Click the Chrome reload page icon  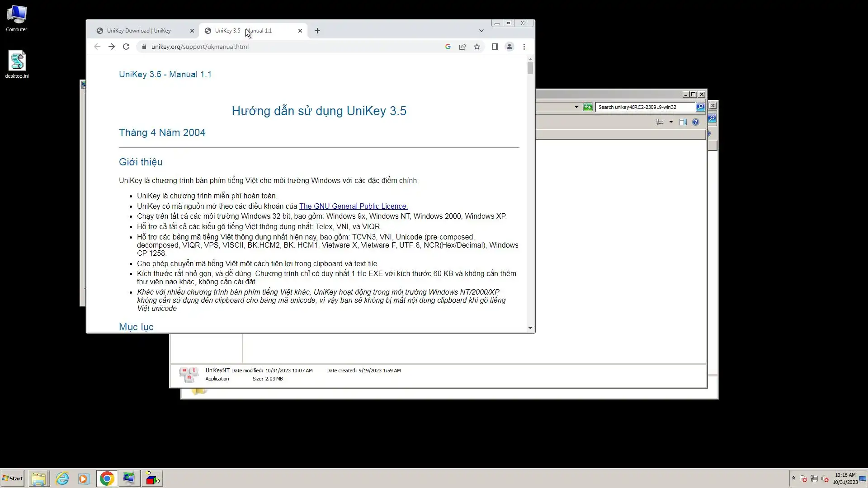(x=126, y=47)
